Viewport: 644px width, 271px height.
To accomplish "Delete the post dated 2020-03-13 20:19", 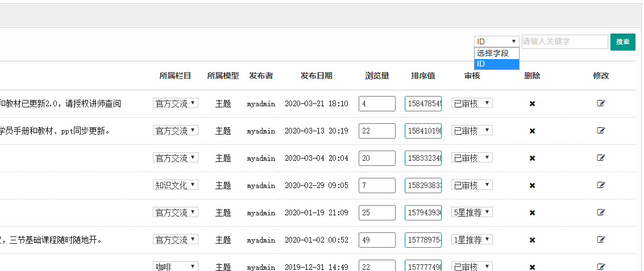I will (532, 131).
